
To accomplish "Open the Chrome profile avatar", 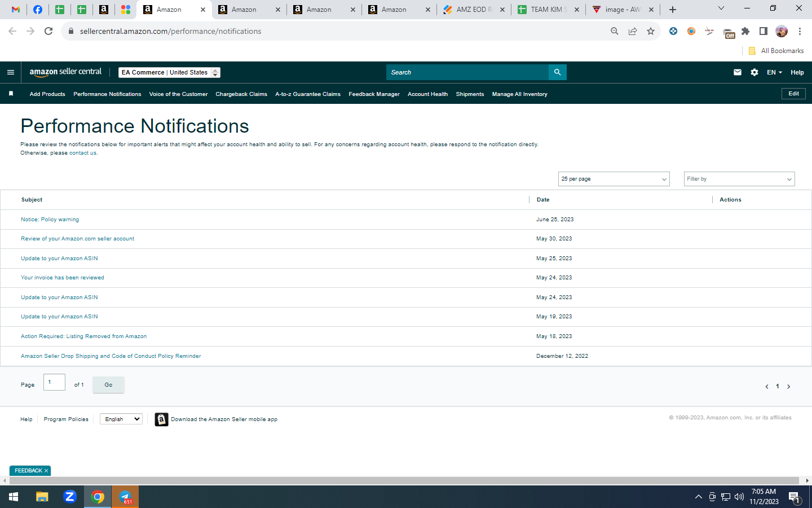I will pyautogui.click(x=782, y=31).
